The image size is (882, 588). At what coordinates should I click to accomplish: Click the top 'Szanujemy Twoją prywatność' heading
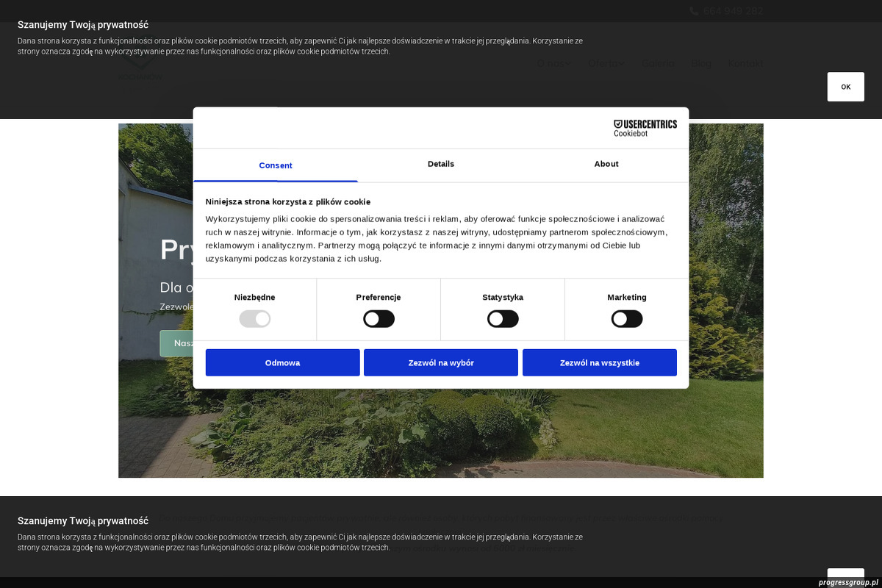click(83, 25)
